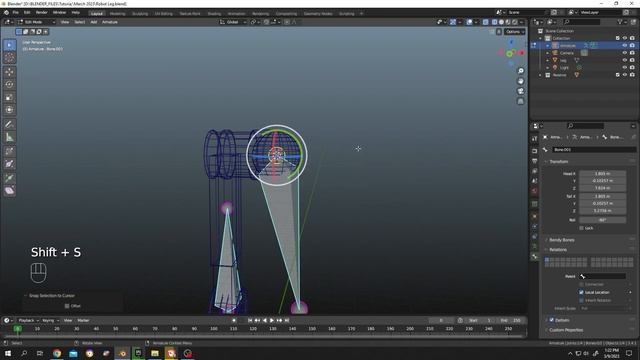Toggle the Deform checkbox
Image resolution: width=640 pixels, height=360 pixels.
coord(551,320)
